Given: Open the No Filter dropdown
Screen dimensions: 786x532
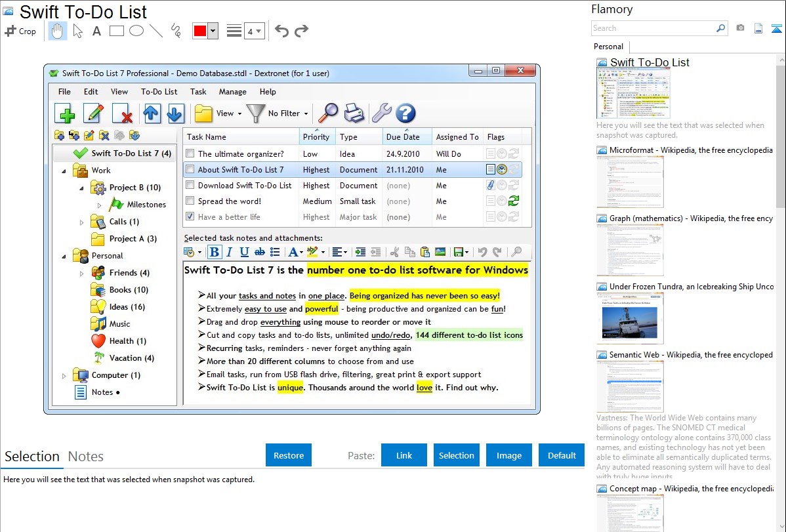Looking at the screenshot, I should 278,114.
